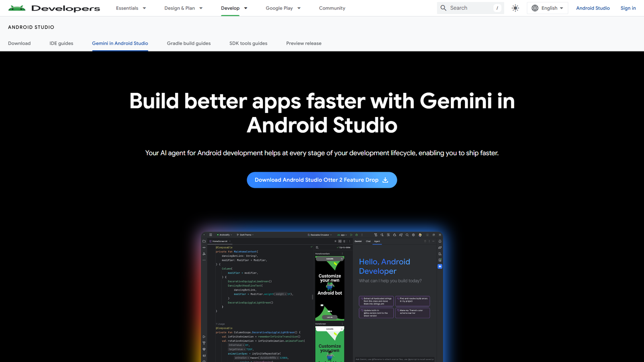Click the Android Studio link in the top bar
This screenshot has width=644, height=362.
click(x=593, y=8)
